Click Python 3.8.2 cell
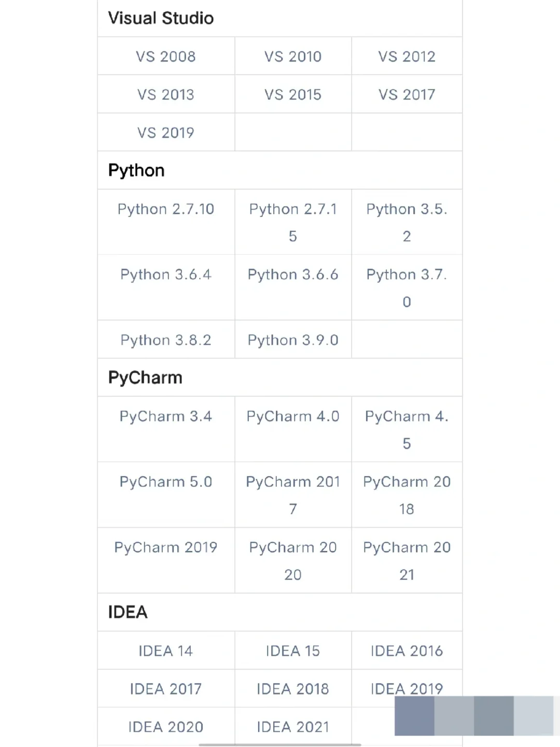 tap(166, 340)
